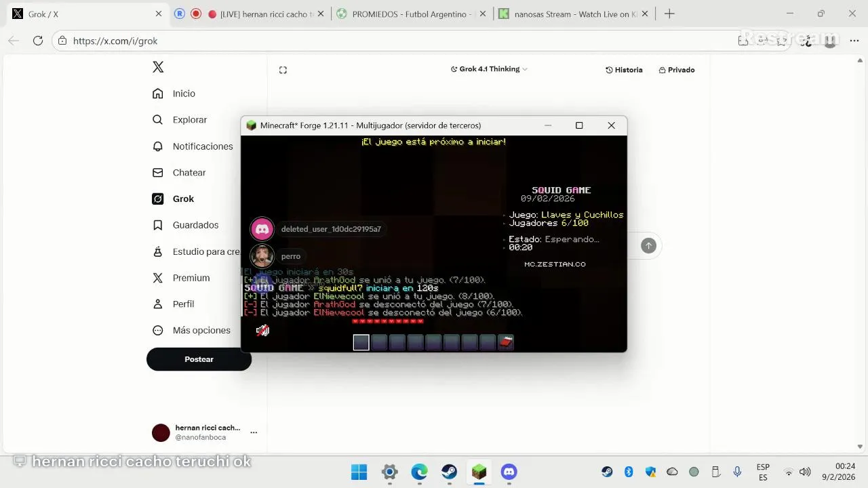
Task: Open Settings gear in taskbar
Action: (x=389, y=472)
